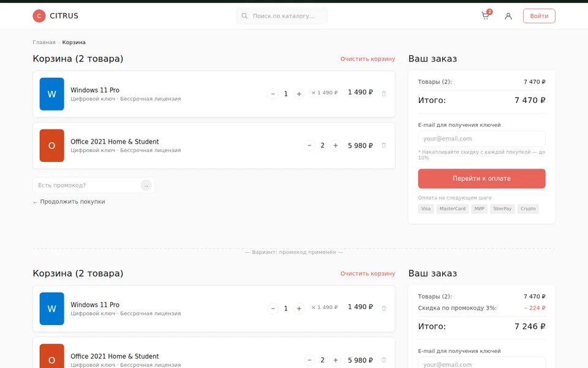
Task: Focus the e-mail field above Перейти к оплате
Action: pos(481,139)
